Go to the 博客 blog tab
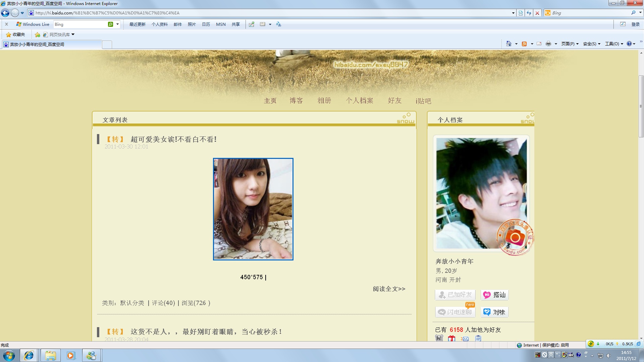This screenshot has height=362, width=644. [x=296, y=101]
